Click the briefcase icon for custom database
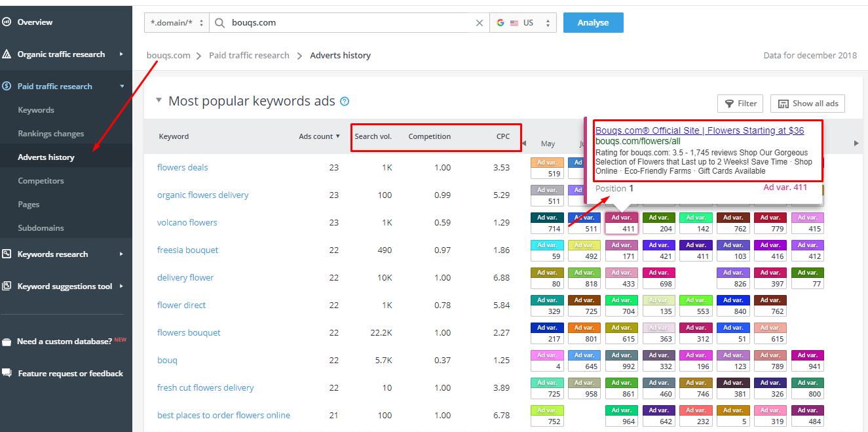Viewport: 868px width, 432px height. 7,342
